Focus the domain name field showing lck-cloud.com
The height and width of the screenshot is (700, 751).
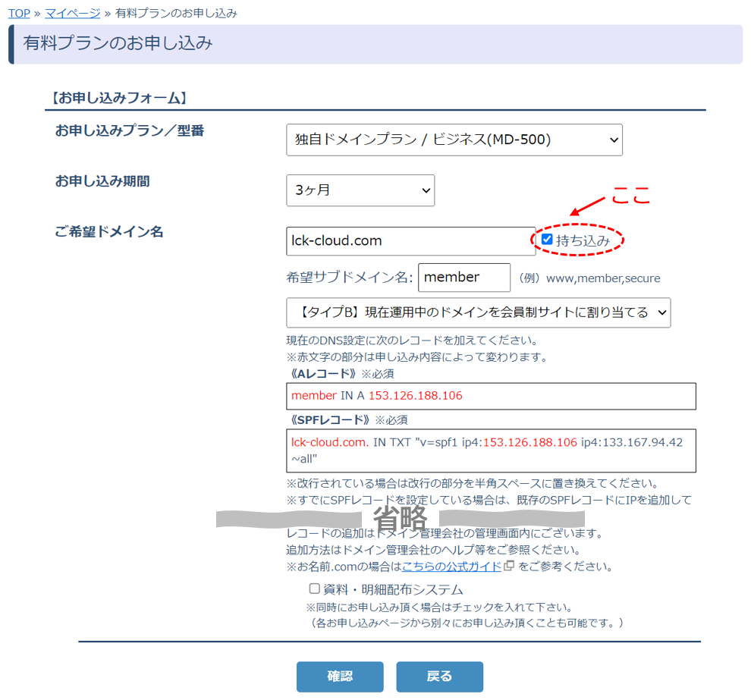point(410,240)
